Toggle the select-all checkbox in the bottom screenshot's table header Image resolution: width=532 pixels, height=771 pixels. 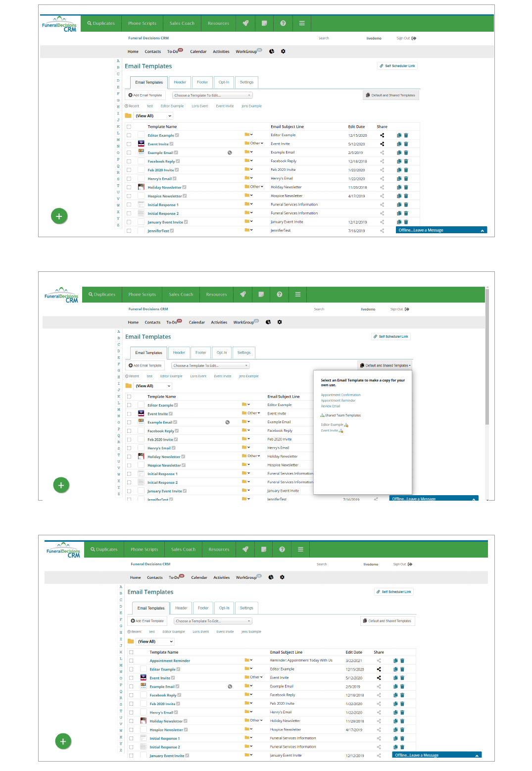131,652
